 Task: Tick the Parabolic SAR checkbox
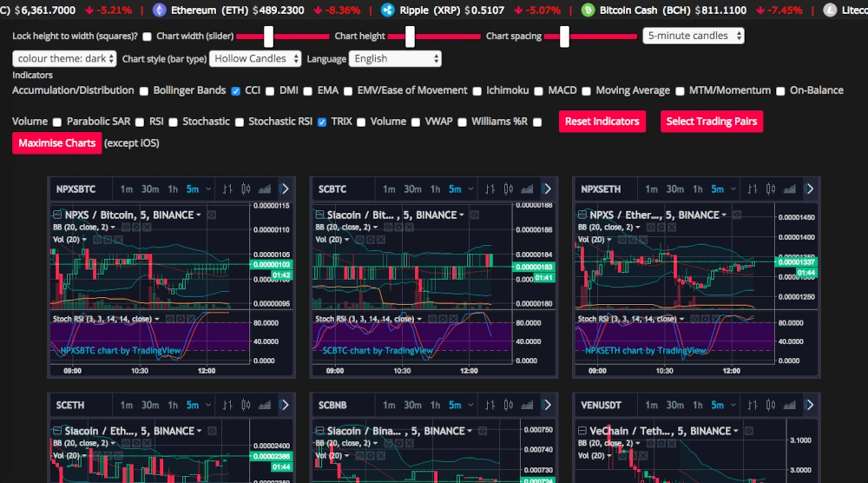[140, 122]
